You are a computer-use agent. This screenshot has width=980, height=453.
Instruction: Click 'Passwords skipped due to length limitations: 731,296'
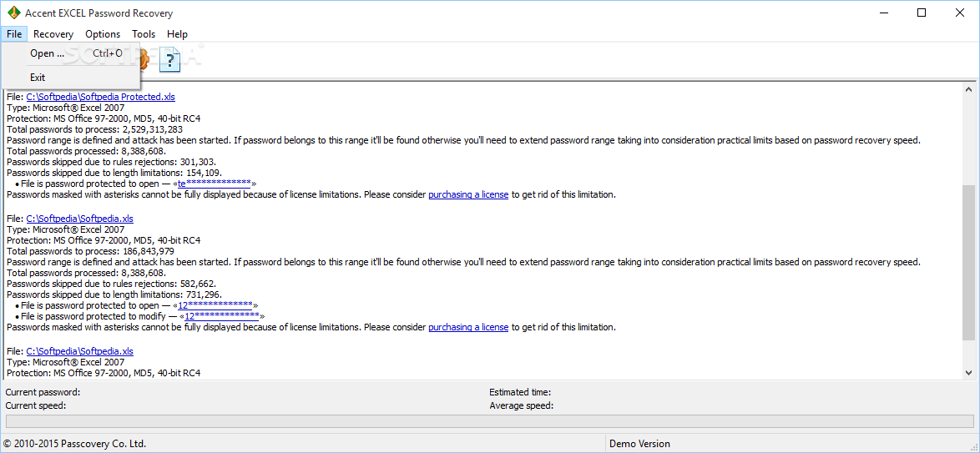[x=114, y=294]
